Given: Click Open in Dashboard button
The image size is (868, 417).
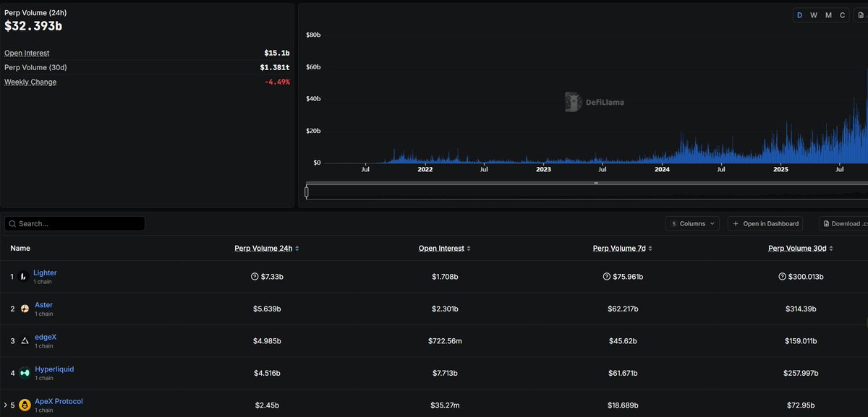Looking at the screenshot, I should pyautogui.click(x=767, y=224).
